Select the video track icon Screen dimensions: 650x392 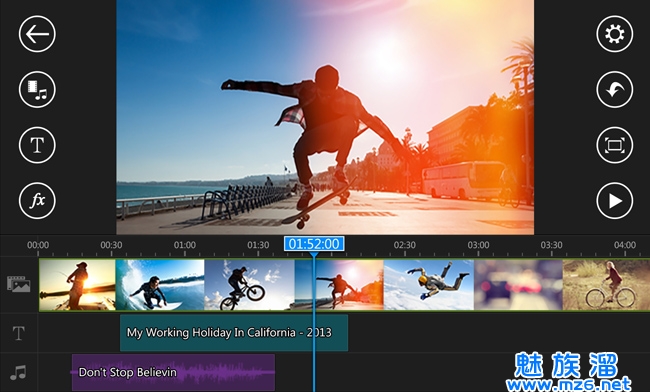pos(19,284)
